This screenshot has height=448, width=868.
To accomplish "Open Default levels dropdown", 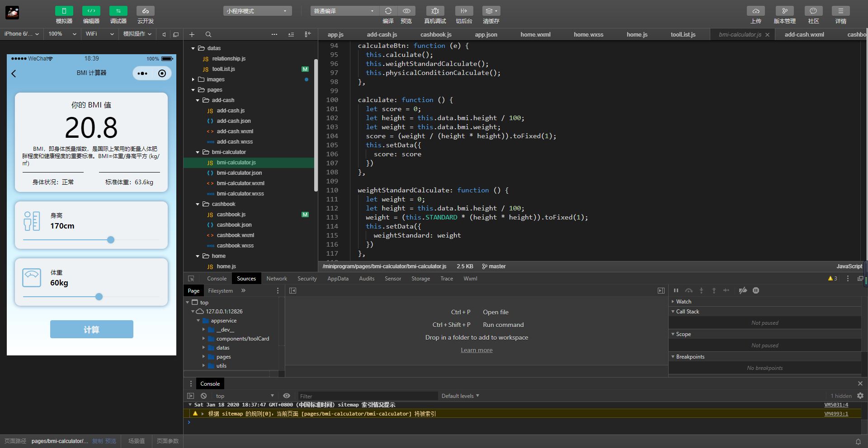I will click(460, 396).
